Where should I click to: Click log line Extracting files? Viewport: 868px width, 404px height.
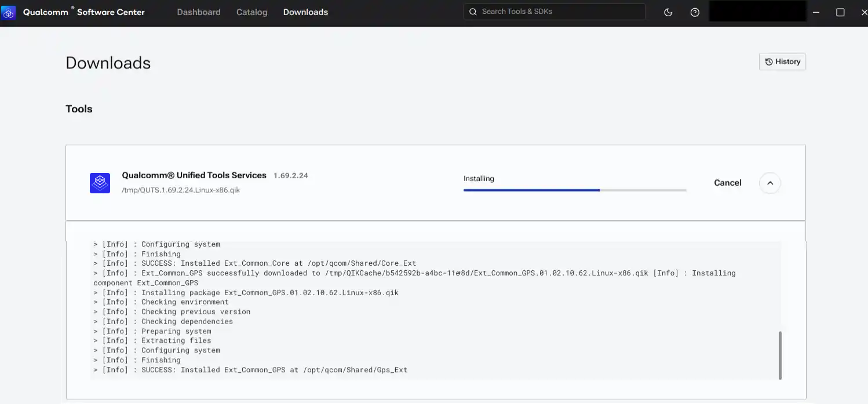coord(152,341)
